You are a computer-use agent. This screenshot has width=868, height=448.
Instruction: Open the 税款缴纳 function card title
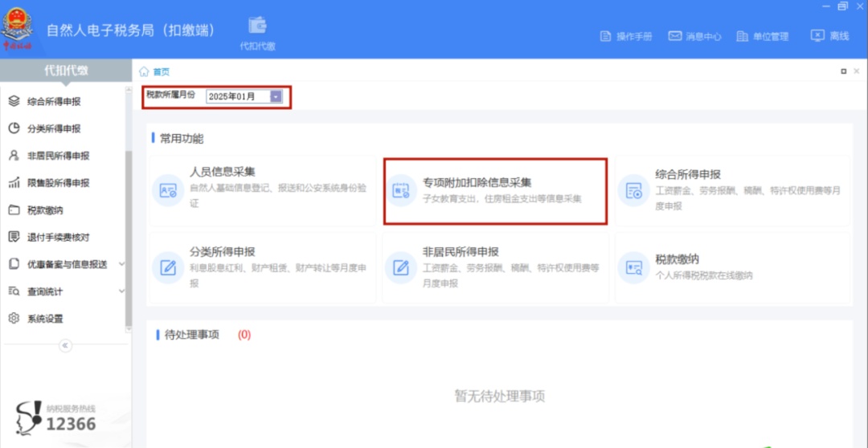[x=677, y=259]
